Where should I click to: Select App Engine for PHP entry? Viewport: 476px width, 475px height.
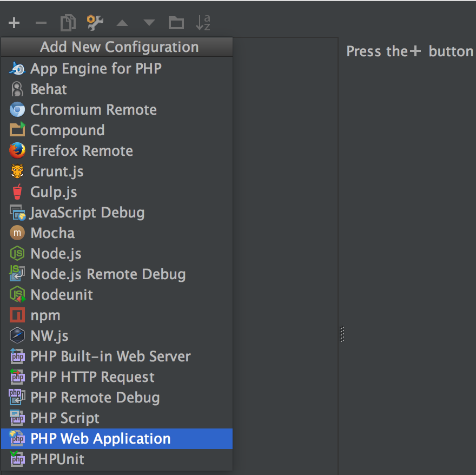coord(117,68)
